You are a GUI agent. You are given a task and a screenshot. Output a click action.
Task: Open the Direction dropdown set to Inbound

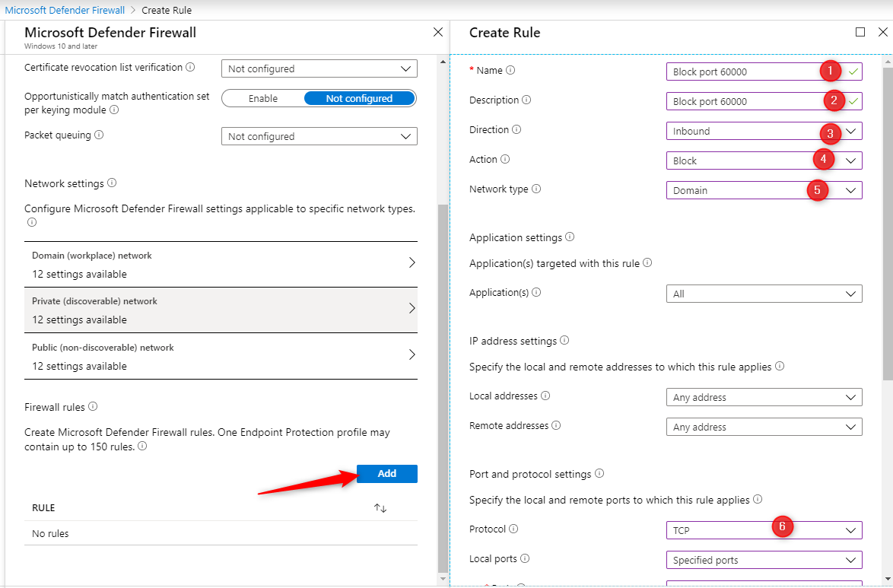point(764,131)
